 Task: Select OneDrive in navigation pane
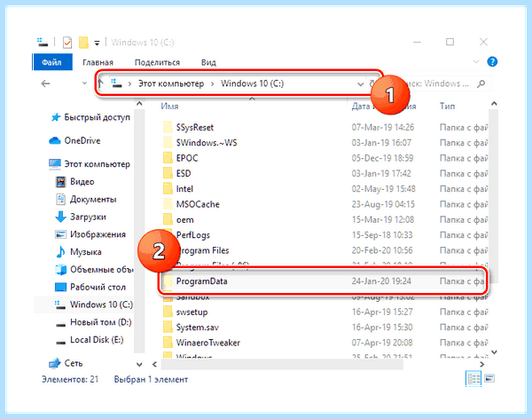pyautogui.click(x=82, y=140)
